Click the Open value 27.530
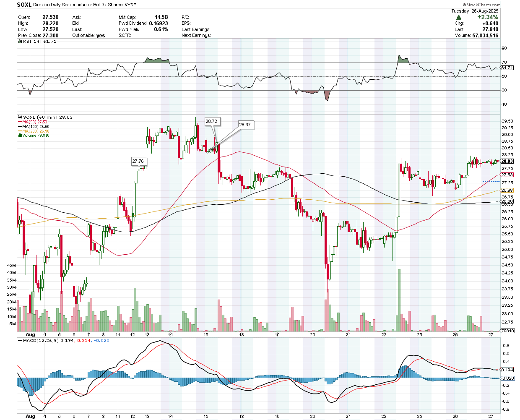 (50, 17)
